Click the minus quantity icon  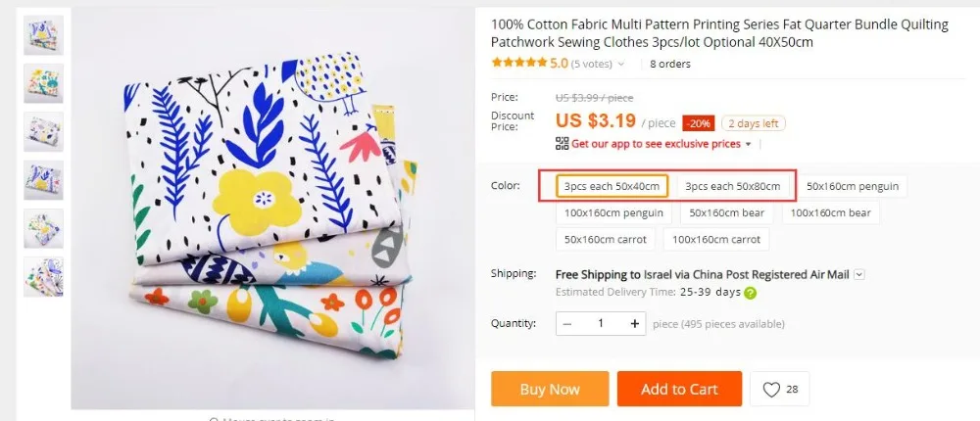[x=567, y=323]
